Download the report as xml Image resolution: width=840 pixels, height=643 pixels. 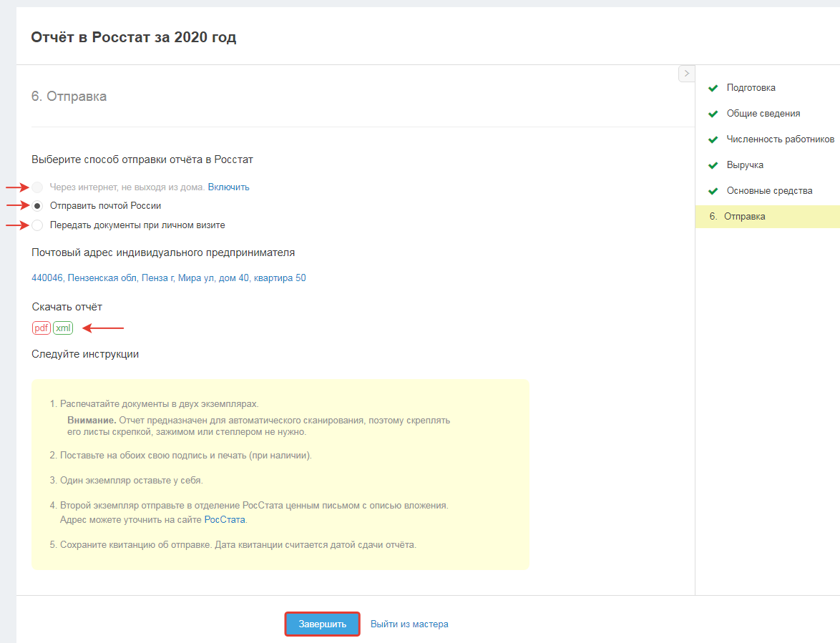click(63, 328)
